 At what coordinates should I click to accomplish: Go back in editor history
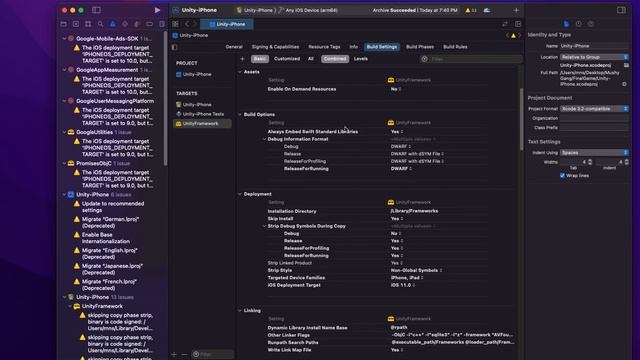187,24
